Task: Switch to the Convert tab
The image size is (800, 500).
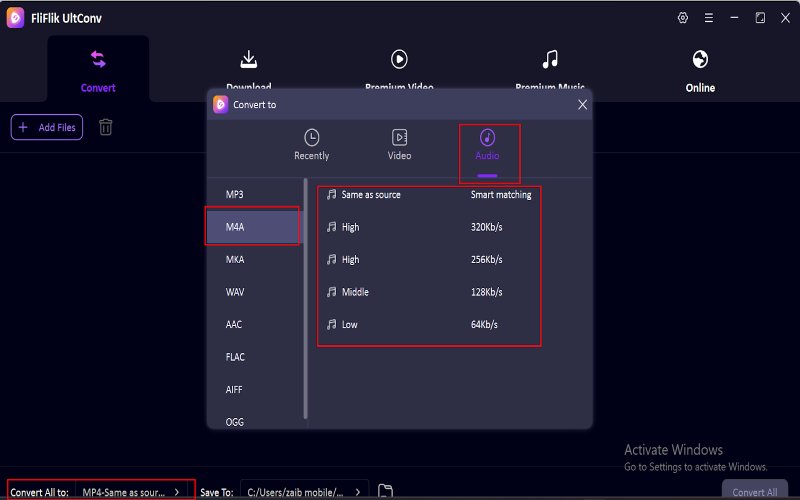Action: [98, 71]
